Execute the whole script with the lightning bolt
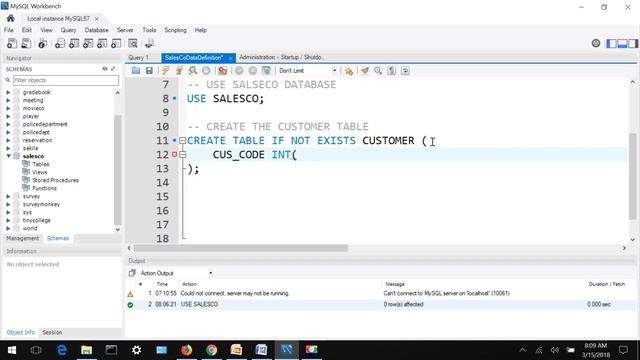 coord(165,71)
